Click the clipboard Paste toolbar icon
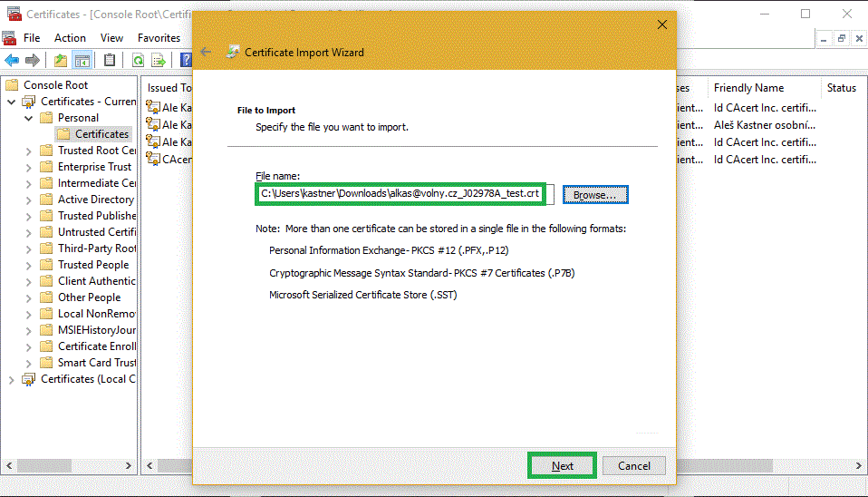 [110, 61]
